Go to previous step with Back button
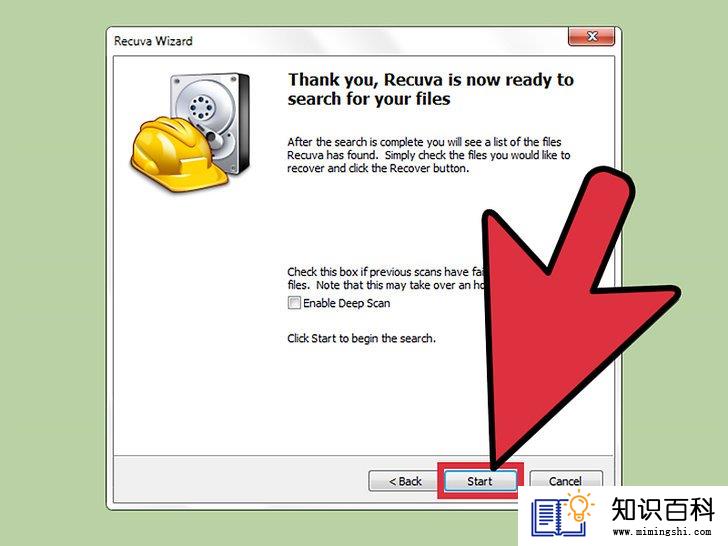The width and height of the screenshot is (728, 546). pos(404,481)
